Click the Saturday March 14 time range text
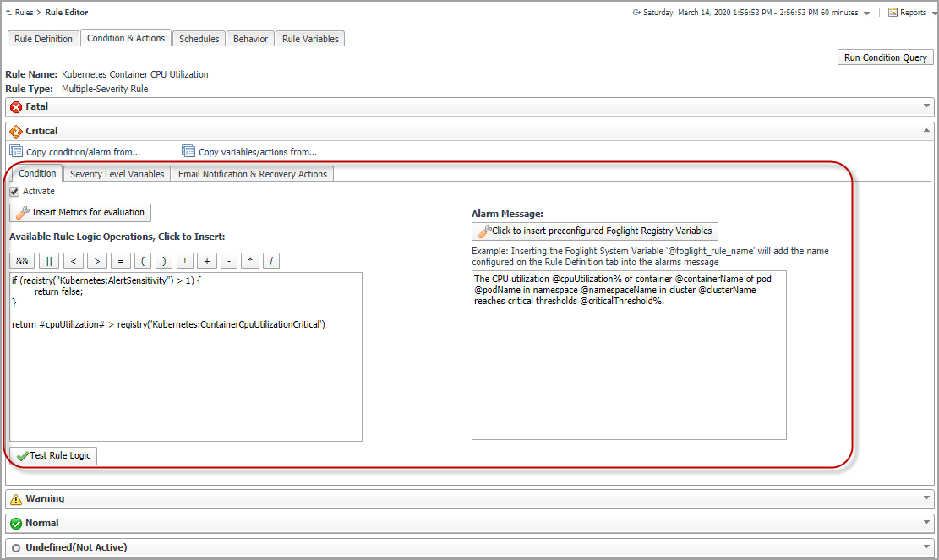Viewport: 939px width, 560px height. tap(751, 12)
